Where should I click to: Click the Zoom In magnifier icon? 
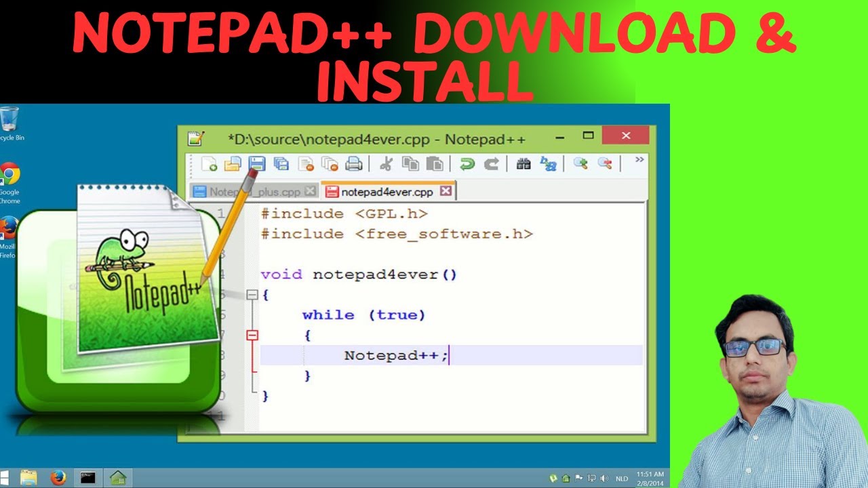coord(580,163)
